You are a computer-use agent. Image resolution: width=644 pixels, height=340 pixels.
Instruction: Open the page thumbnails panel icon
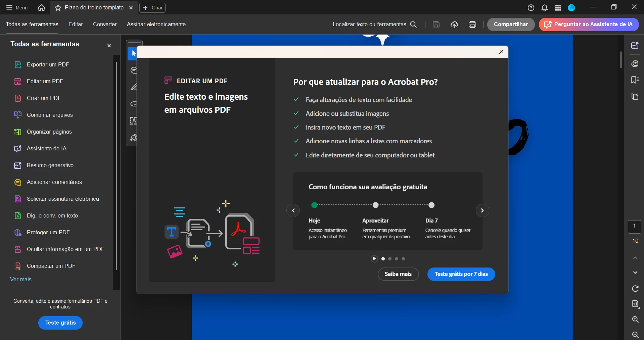pos(635,97)
